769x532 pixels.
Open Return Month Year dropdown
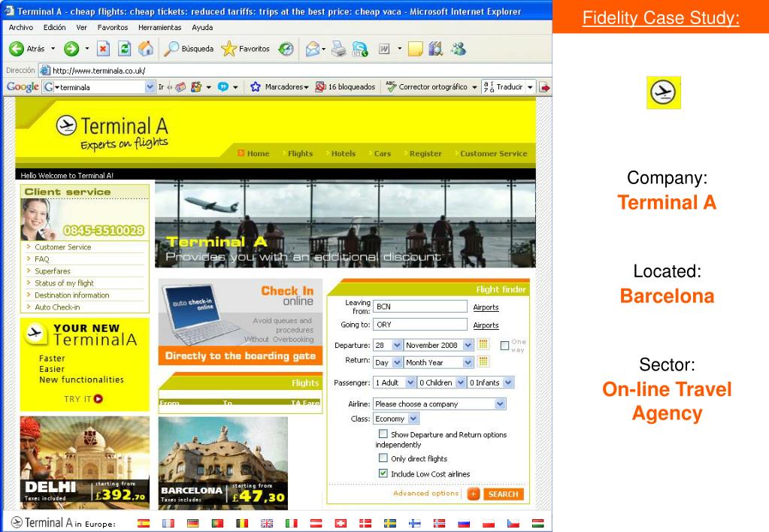pyautogui.click(x=438, y=362)
